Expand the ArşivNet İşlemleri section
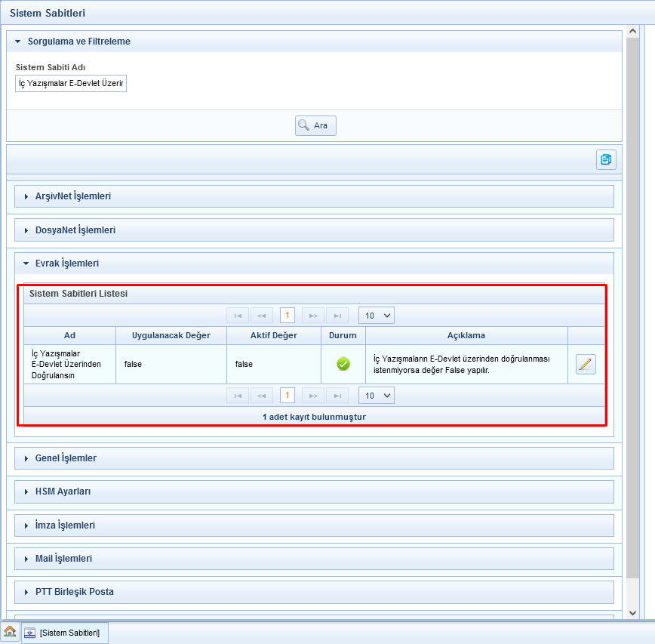This screenshot has height=644, width=655. tap(73, 196)
